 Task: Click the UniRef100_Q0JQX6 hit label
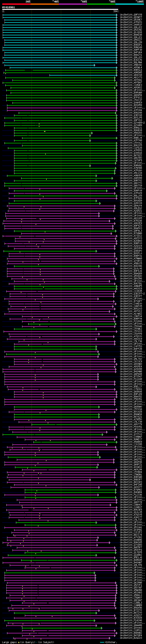[131, 32]
